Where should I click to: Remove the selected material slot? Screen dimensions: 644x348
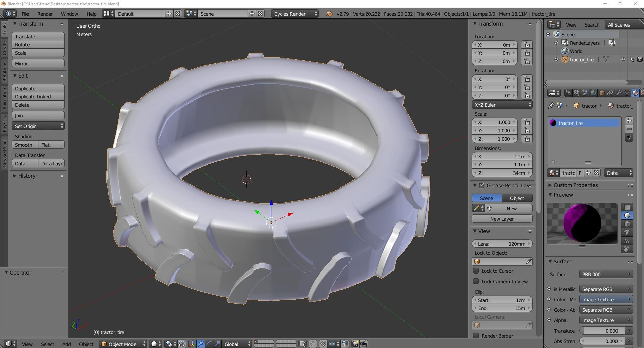point(629,129)
